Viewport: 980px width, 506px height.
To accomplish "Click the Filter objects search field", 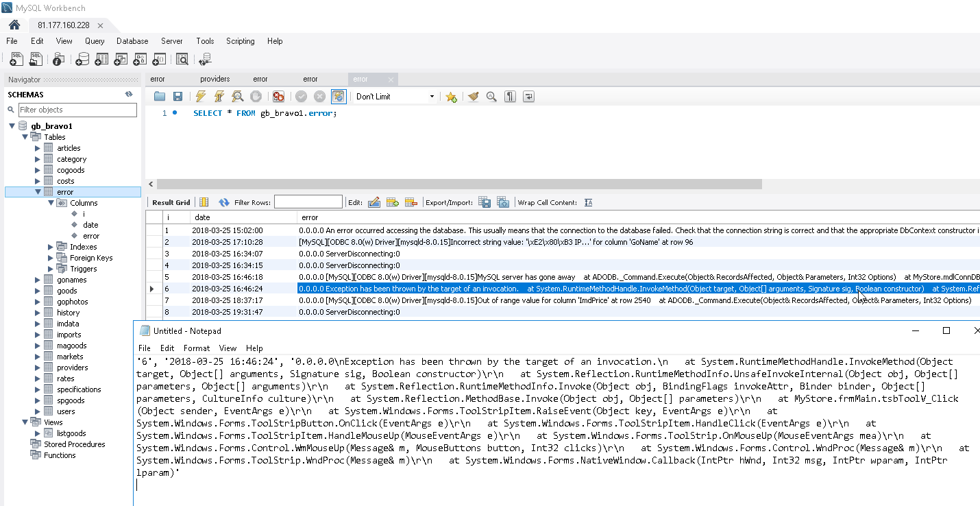I will [77, 110].
